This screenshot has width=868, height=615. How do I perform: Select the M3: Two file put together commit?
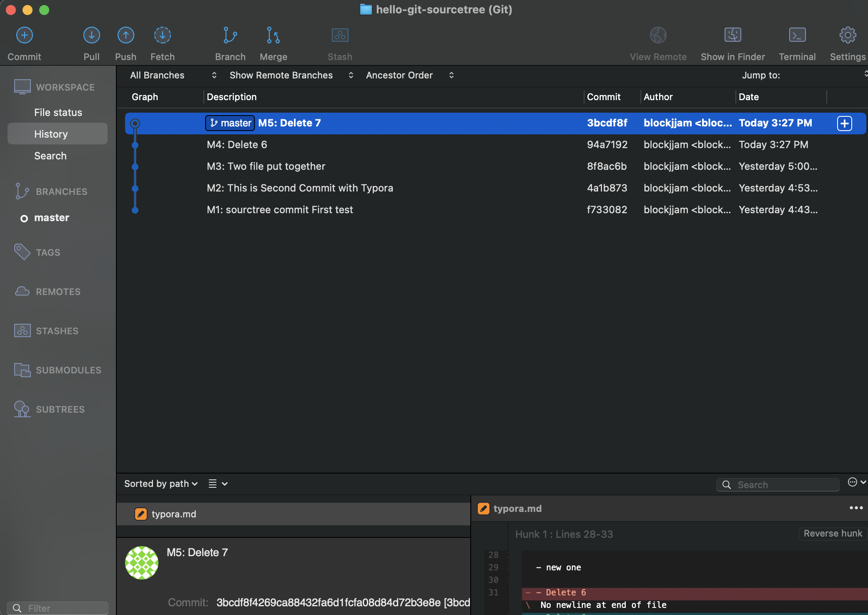pyautogui.click(x=266, y=166)
